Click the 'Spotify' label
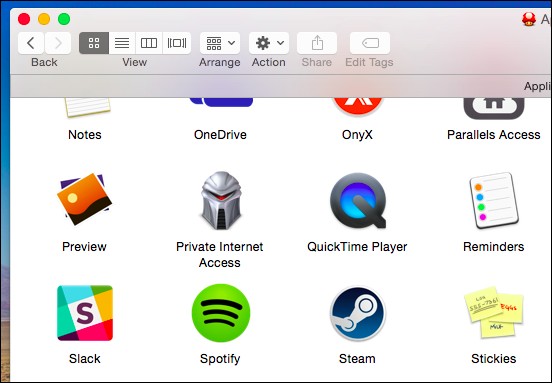Screen dimensions: 552x383 tap(220, 359)
